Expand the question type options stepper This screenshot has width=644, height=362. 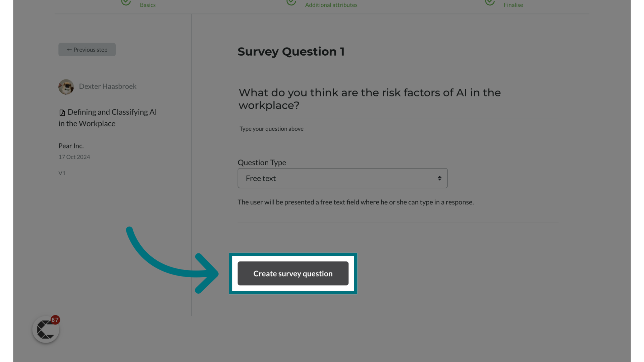click(439, 178)
